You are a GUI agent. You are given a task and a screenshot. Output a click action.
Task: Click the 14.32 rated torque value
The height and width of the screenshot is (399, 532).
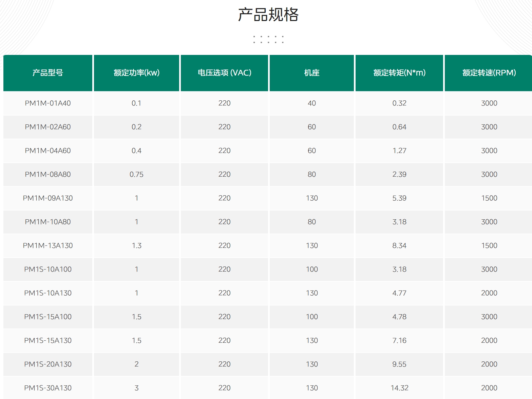click(x=399, y=388)
